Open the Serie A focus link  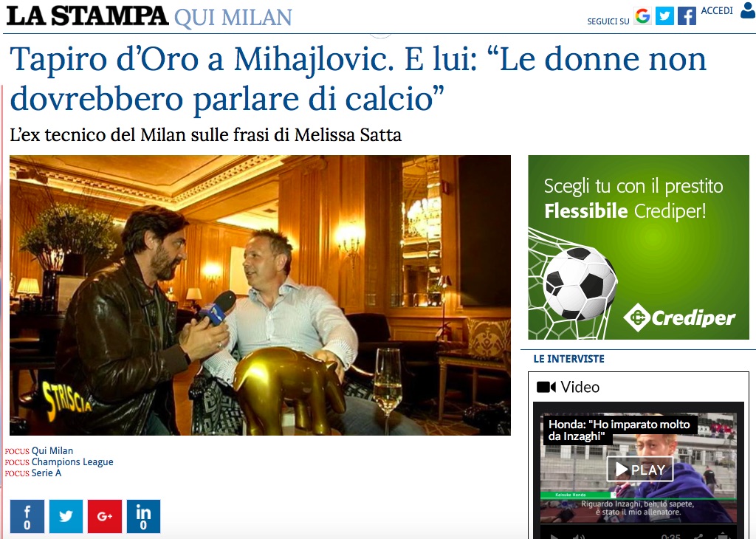click(47, 473)
